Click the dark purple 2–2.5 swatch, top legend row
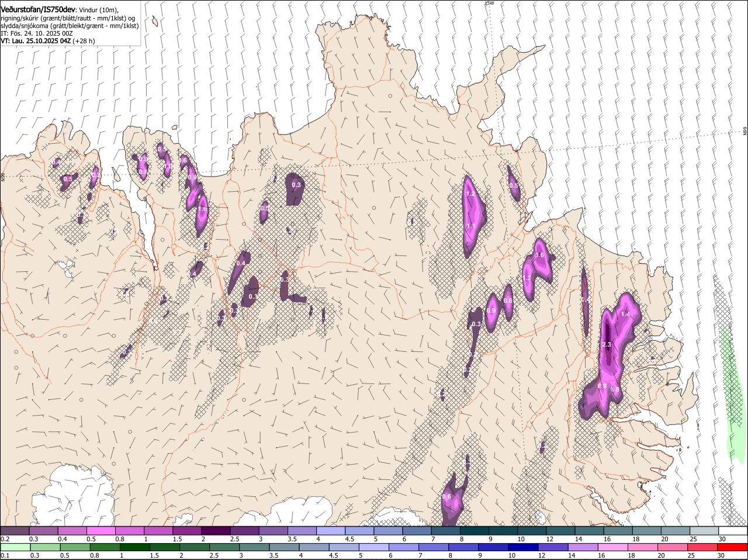The width and height of the screenshot is (748, 560). [216, 531]
